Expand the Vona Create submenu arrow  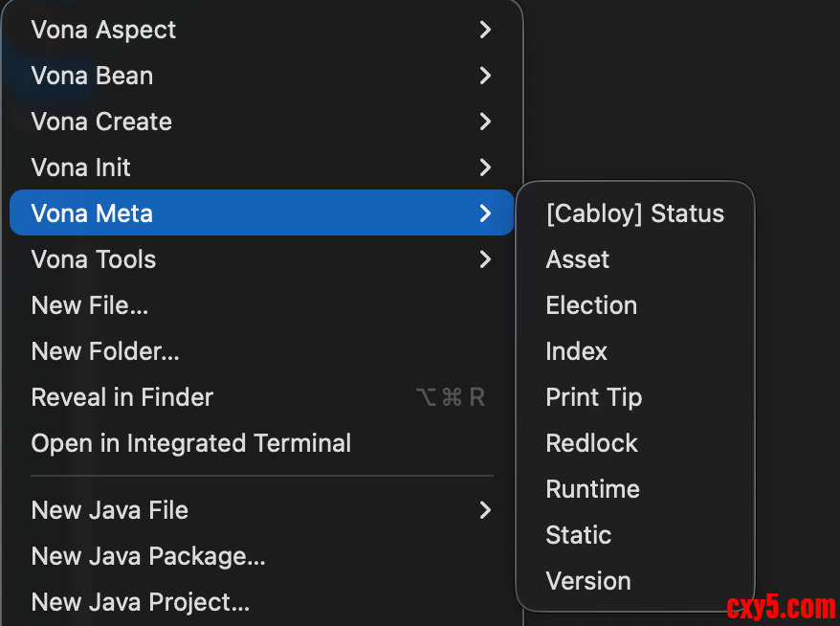click(485, 122)
